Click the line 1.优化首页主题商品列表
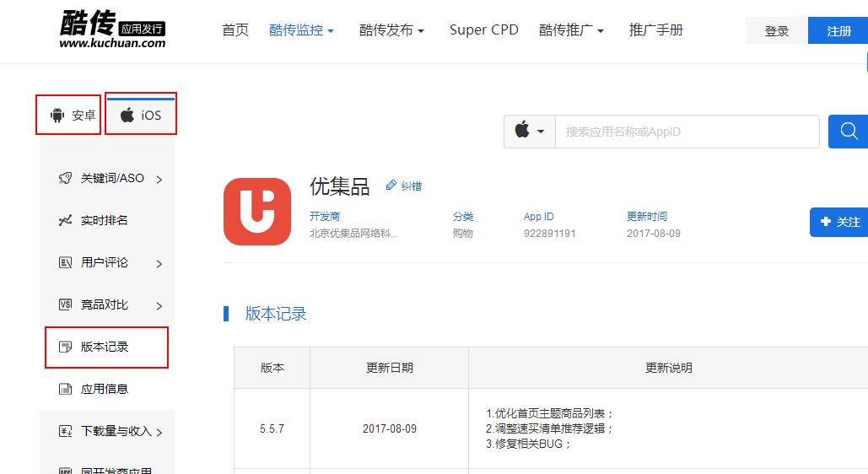868x474 pixels. coord(549,413)
